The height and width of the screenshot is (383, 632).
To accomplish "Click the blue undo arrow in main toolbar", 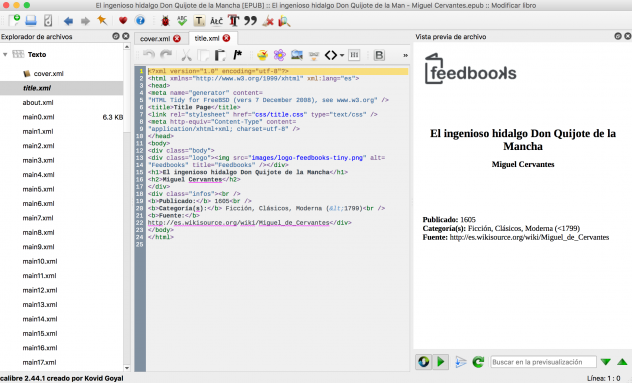I will 68,21.
